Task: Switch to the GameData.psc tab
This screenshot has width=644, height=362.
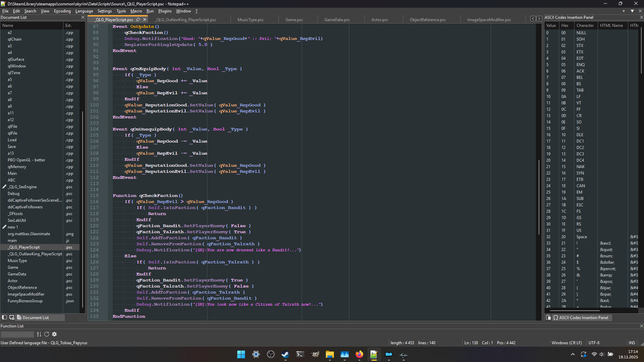Action: tap(337, 20)
